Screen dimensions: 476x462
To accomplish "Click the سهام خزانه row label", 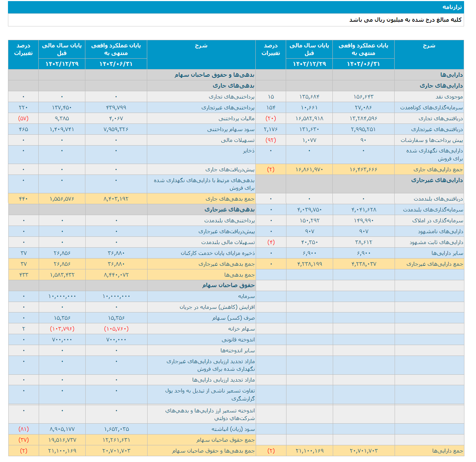I will click(x=241, y=329).
